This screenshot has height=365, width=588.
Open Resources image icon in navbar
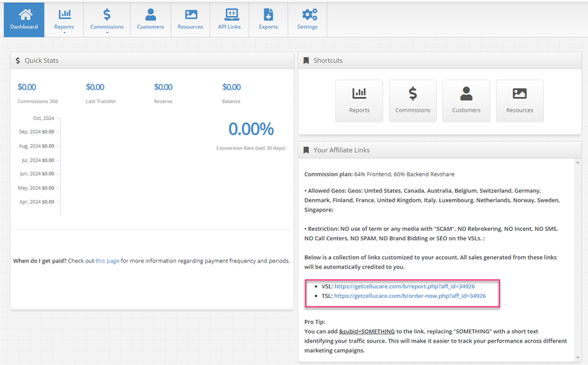[191, 15]
